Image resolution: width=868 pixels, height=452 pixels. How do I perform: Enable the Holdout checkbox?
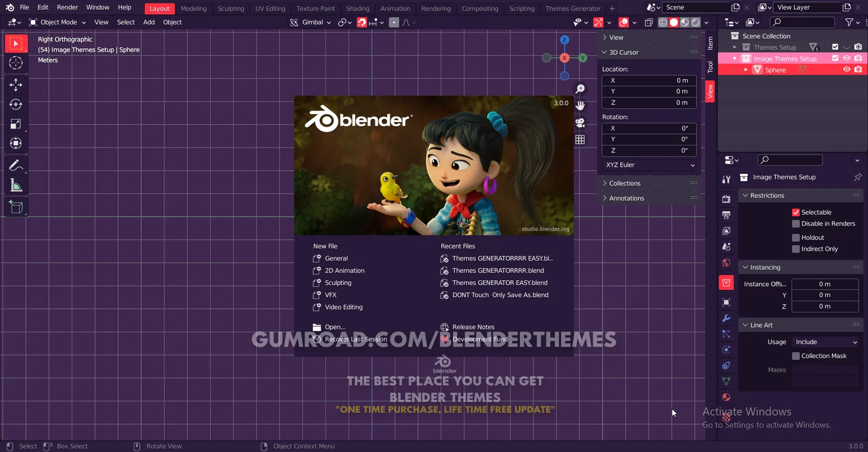pos(796,237)
